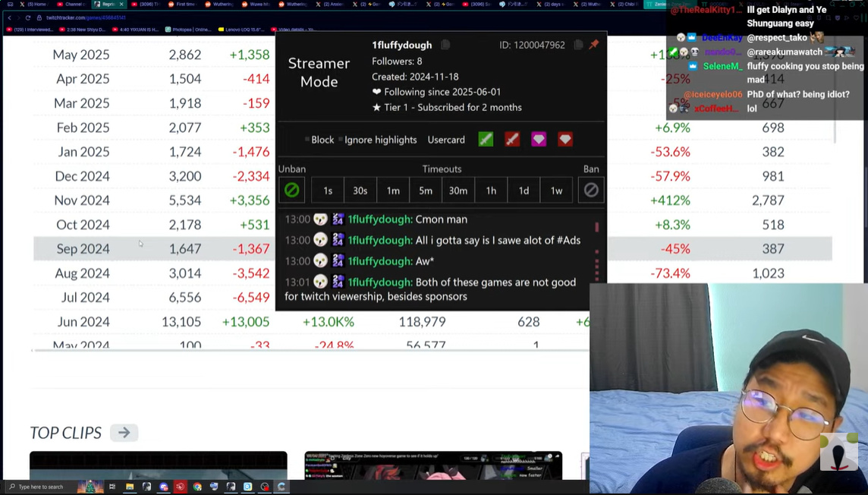Open the '(129) I interviewed...' bookmark

tap(30, 30)
